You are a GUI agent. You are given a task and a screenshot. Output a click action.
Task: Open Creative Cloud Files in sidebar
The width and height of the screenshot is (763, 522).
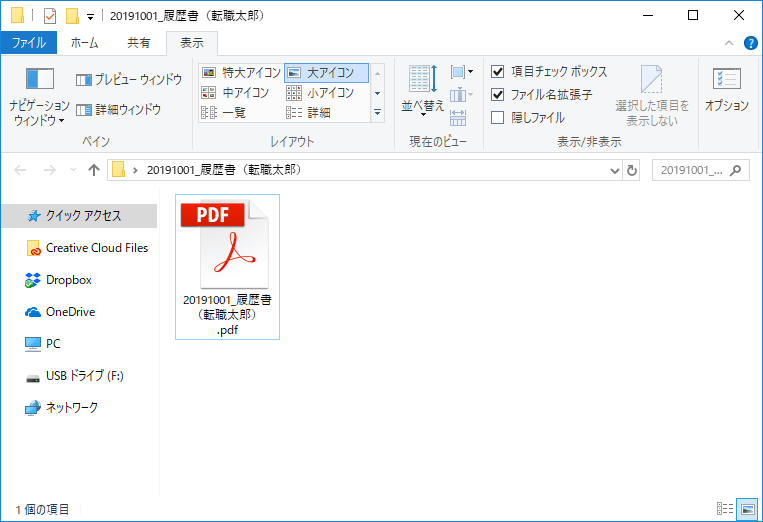point(87,248)
